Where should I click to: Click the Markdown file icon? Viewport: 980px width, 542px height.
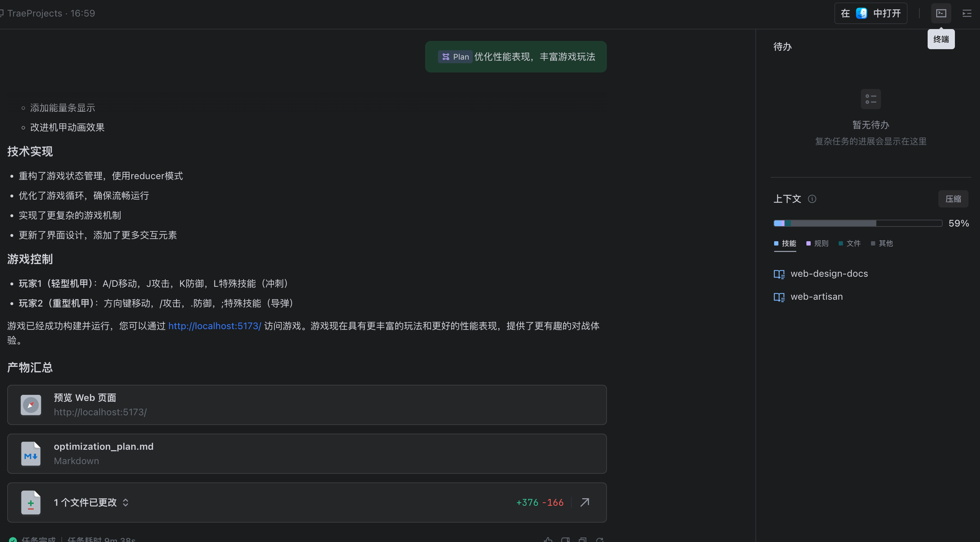(x=31, y=454)
